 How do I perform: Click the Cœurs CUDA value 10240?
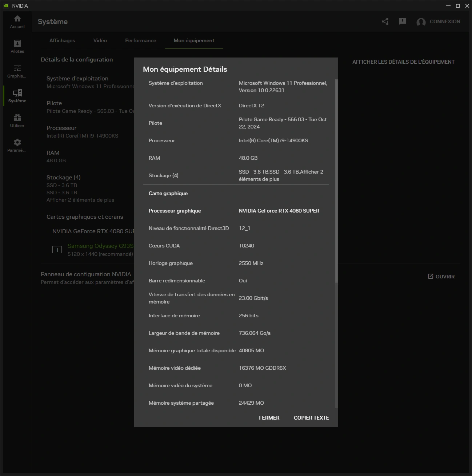tap(247, 246)
